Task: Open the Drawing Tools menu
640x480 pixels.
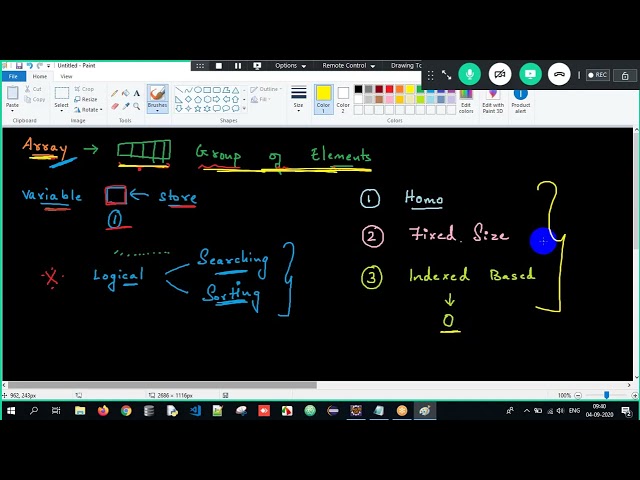Action: point(406,66)
